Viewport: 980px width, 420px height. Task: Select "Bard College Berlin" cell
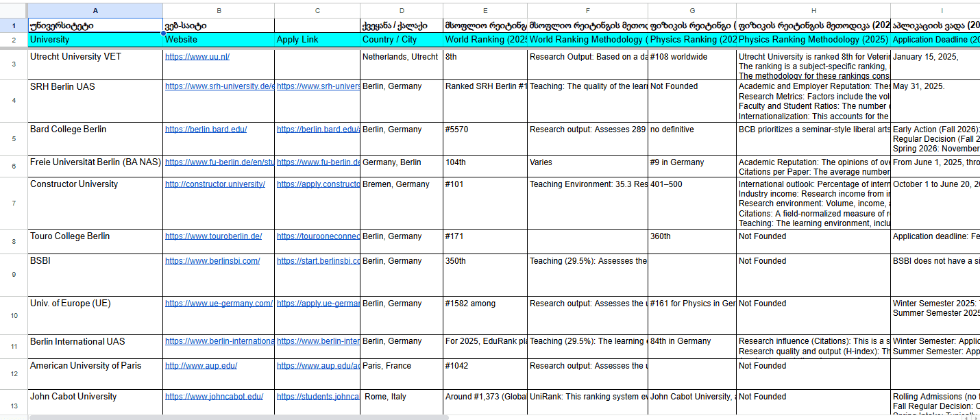tap(95, 139)
